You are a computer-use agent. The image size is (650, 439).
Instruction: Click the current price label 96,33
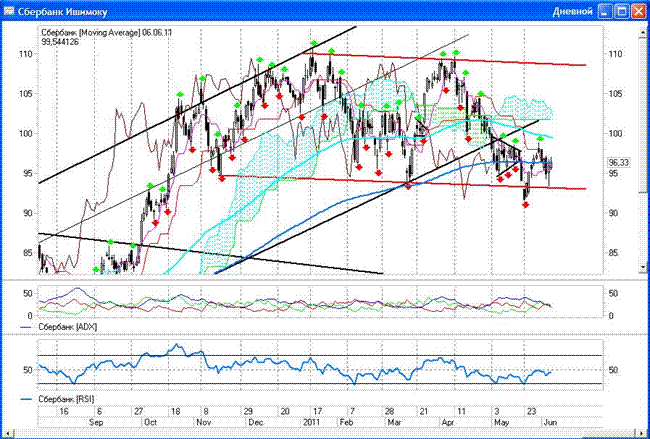tap(619, 163)
